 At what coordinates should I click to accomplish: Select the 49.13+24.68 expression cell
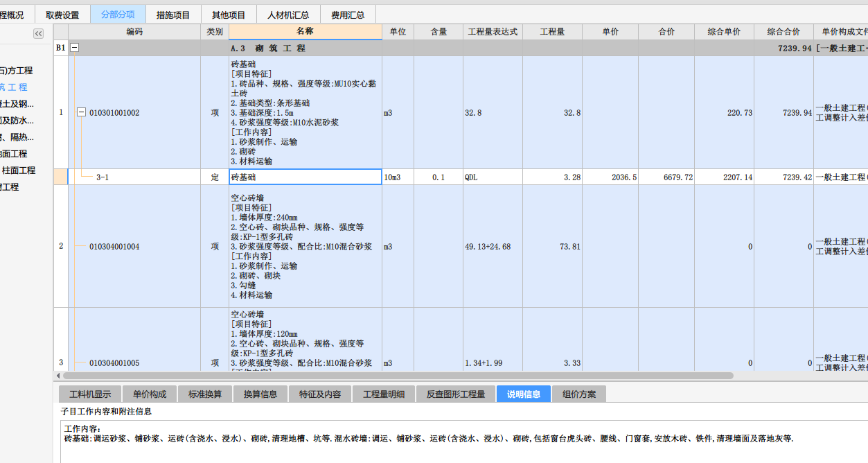coord(493,247)
